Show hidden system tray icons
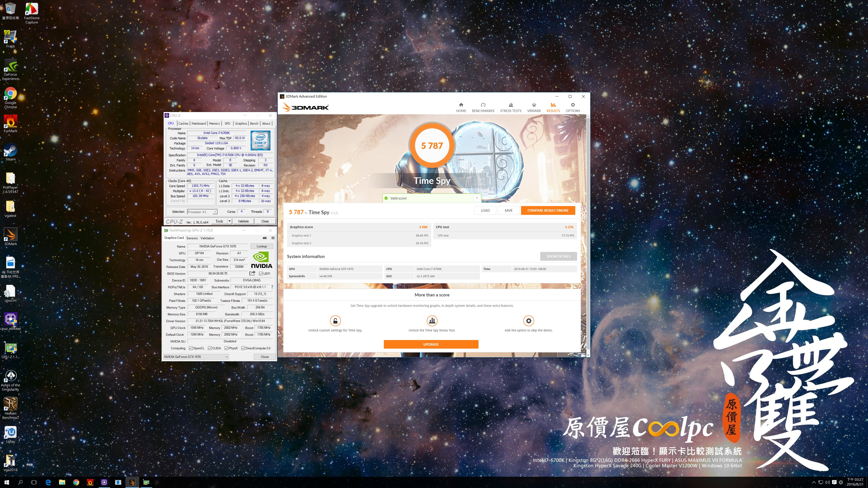This screenshot has height=488, width=868. point(814,482)
